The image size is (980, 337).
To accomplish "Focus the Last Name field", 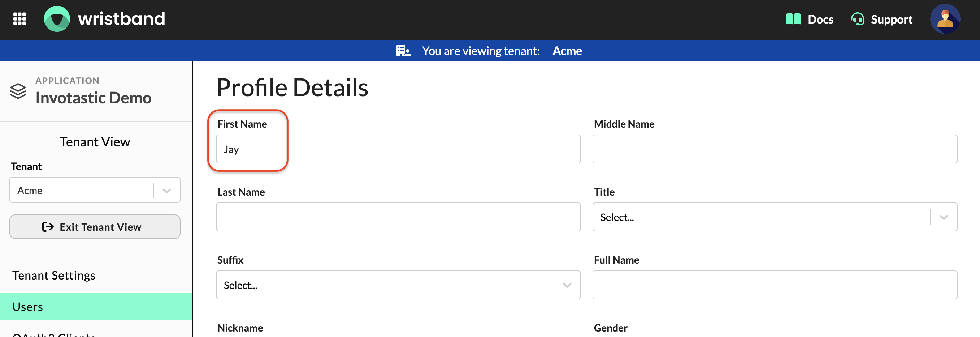I will click(x=398, y=217).
